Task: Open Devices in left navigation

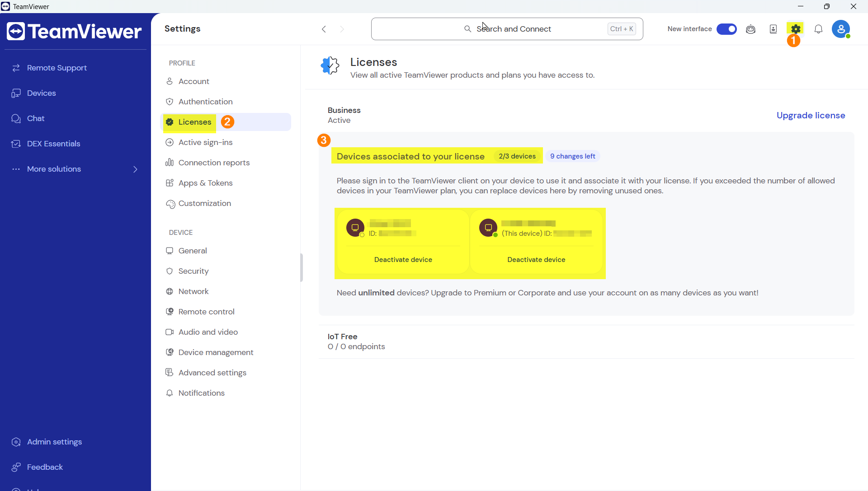Action: [75, 93]
